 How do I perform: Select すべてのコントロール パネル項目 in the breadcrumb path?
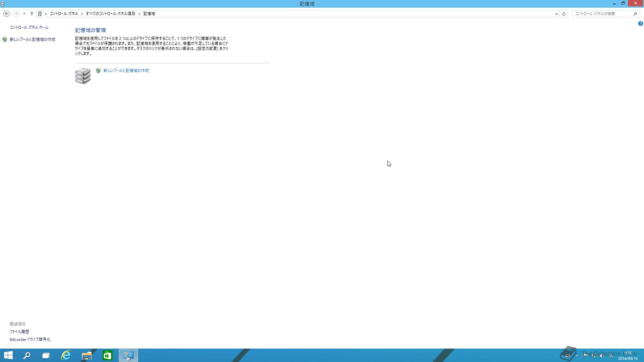[110, 14]
